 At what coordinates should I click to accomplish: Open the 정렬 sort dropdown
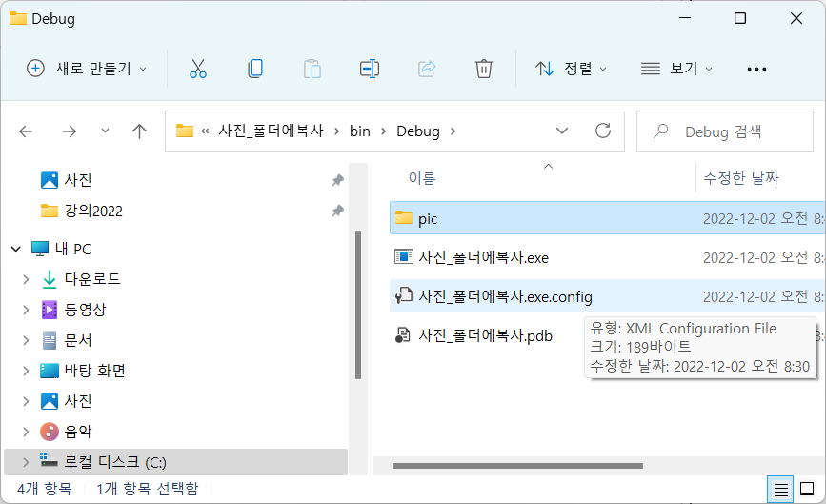(571, 69)
